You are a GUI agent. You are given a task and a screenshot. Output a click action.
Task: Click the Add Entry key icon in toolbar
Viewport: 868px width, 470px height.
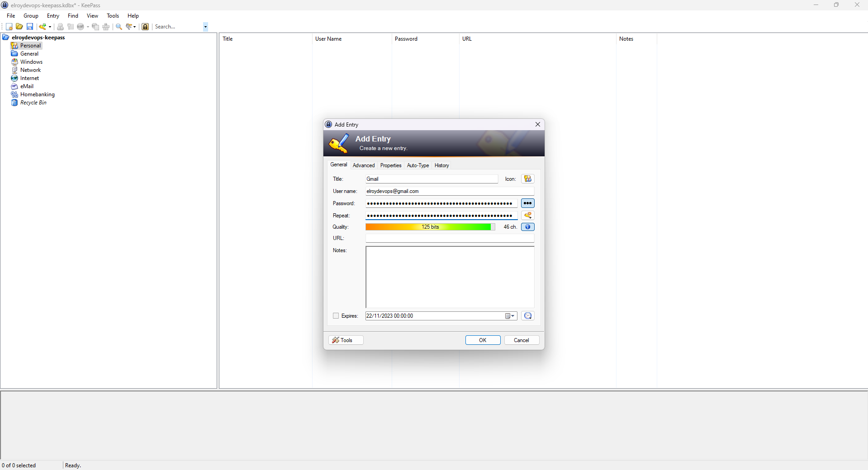click(x=43, y=27)
